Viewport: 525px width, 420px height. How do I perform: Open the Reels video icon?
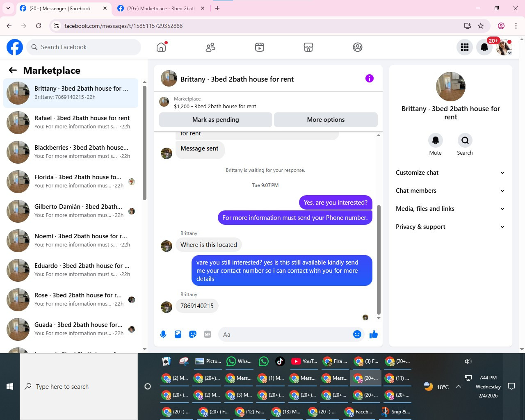coord(260,47)
